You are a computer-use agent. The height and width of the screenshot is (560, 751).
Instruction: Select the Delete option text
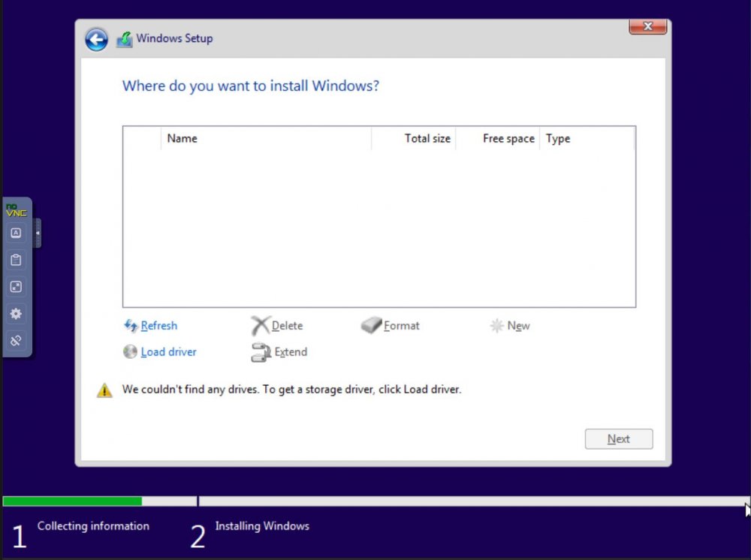[x=288, y=326]
